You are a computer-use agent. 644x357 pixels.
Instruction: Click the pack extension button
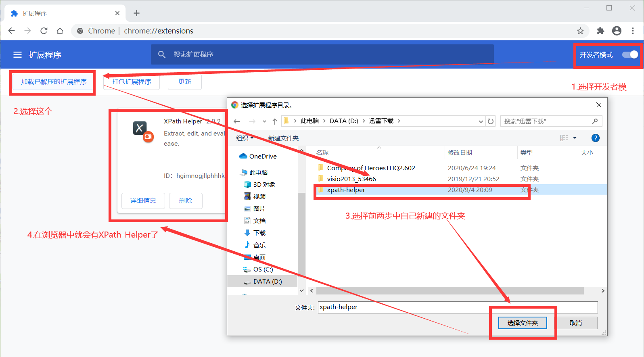132,82
